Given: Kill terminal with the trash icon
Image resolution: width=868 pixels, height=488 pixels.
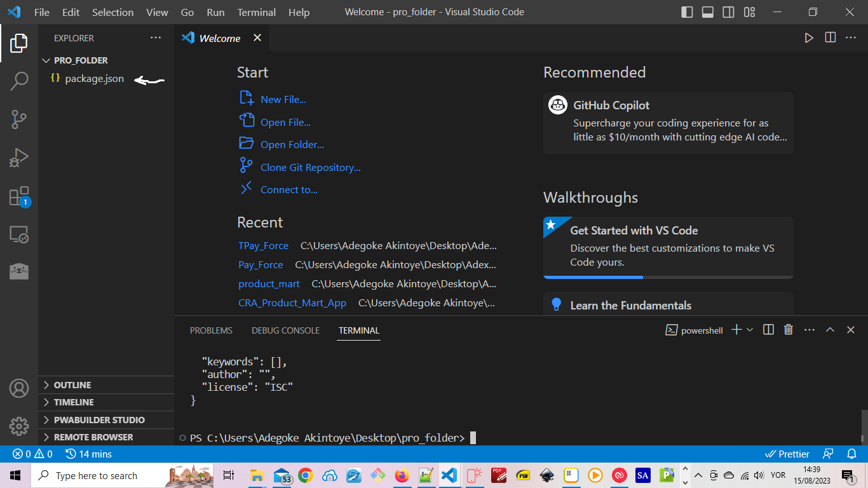Looking at the screenshot, I should (x=789, y=330).
